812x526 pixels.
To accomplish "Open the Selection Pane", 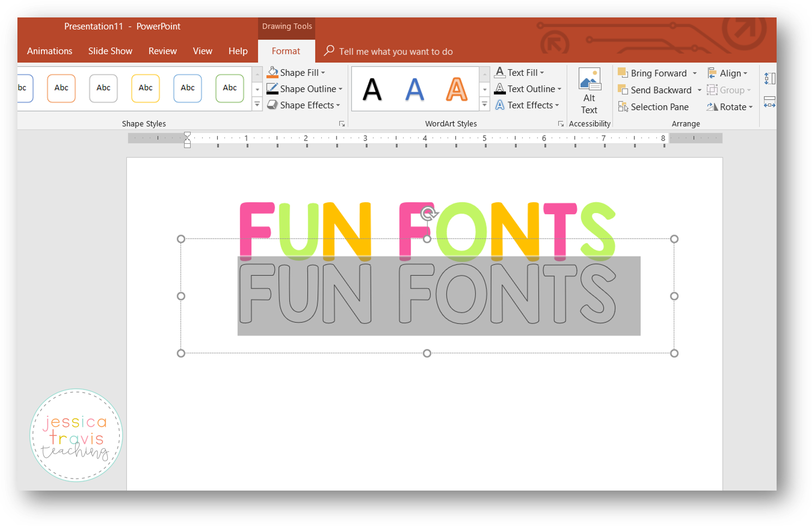I will (x=653, y=107).
